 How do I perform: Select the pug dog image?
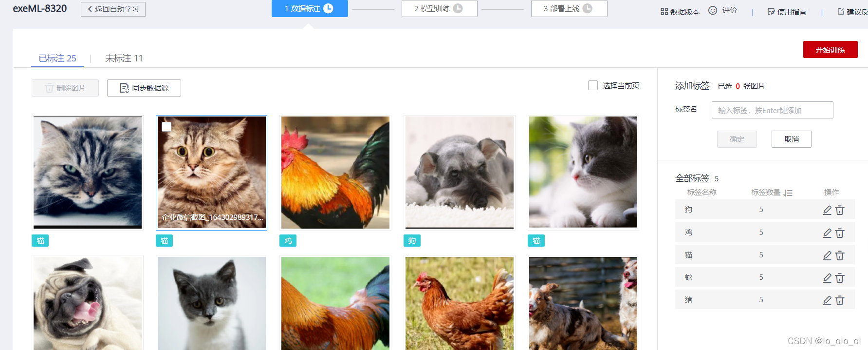click(x=88, y=303)
